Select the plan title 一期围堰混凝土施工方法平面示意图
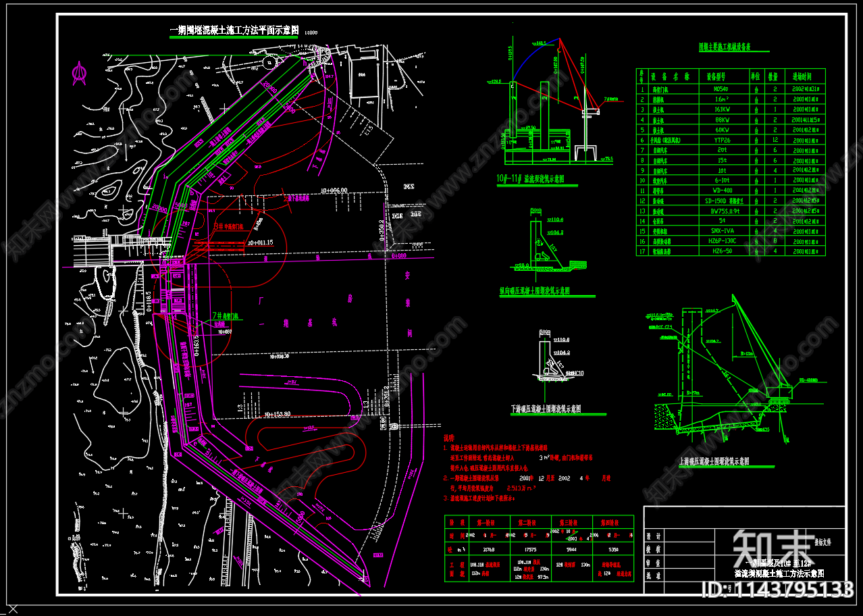Viewport: 863px width, 616px height. tap(234, 31)
